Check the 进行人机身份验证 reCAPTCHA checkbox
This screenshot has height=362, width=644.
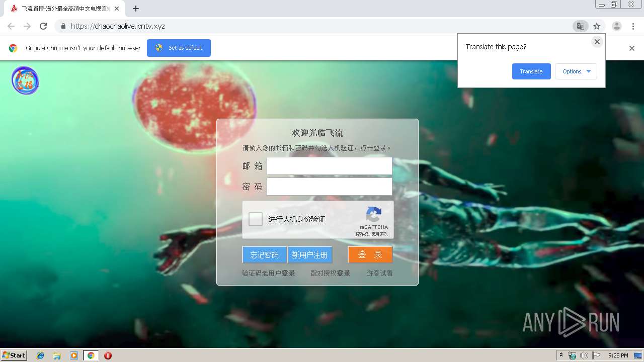point(256,219)
